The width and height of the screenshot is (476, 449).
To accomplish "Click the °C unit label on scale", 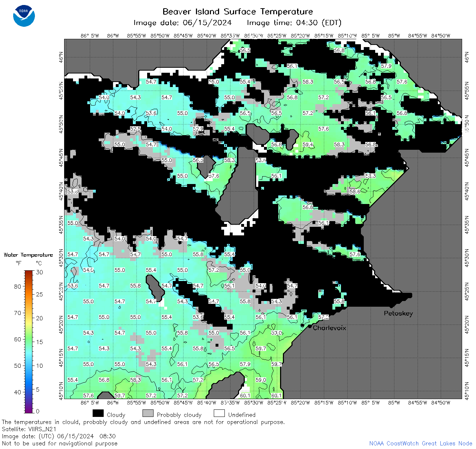I will (39, 263).
